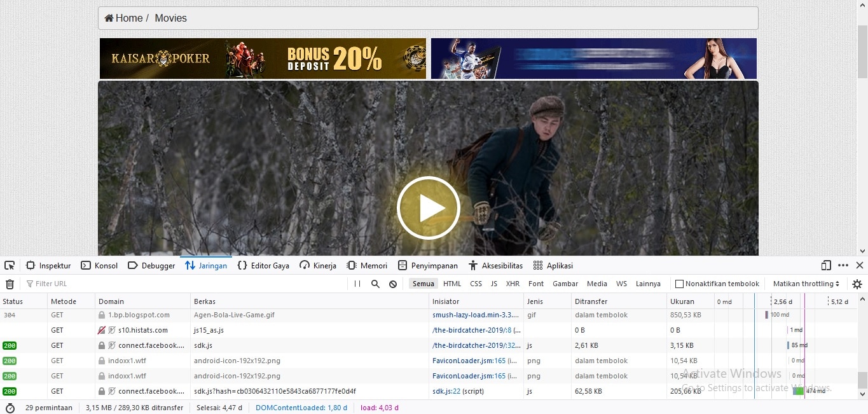The image size is (868, 414).
Task: Filter requests by Media
Action: (x=597, y=284)
